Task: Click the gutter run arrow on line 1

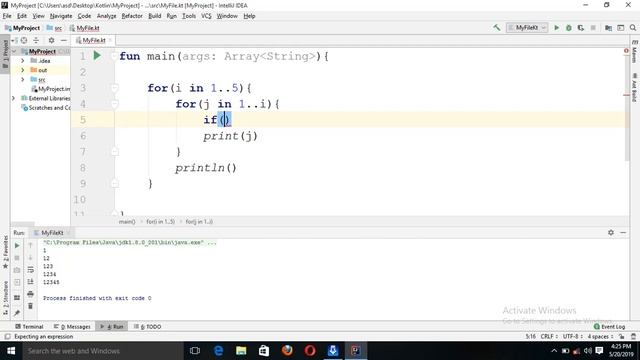Action: tap(97, 56)
